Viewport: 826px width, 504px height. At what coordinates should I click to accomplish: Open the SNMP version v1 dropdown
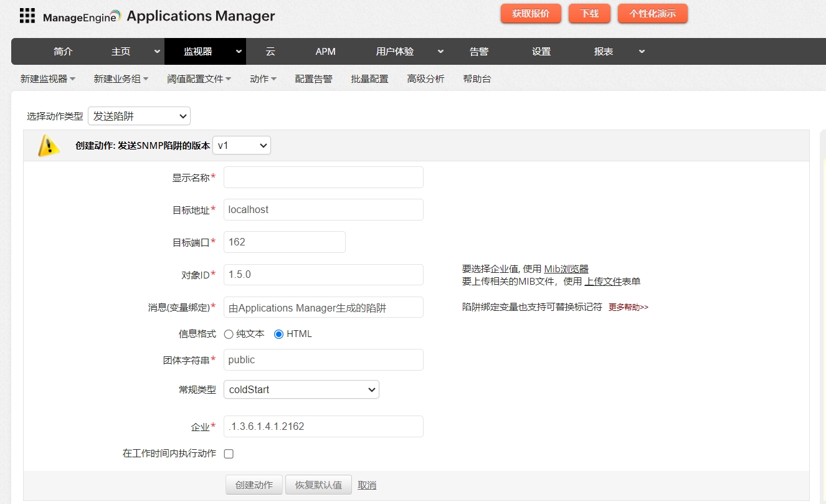[242, 145]
